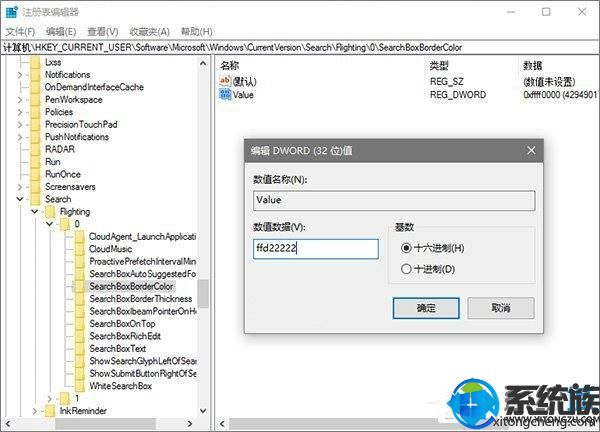Click the tree pane scroll down arrow
Viewport: 600px width, 432px height.
203,411
